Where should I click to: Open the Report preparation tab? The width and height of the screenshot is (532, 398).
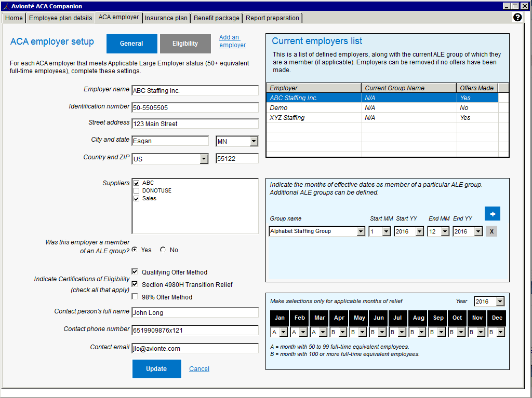click(272, 18)
